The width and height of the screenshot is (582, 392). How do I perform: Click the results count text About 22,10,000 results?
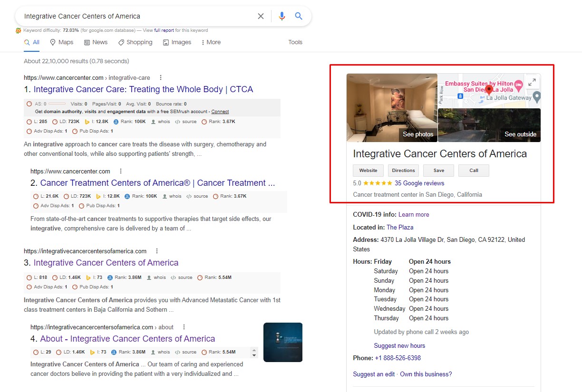click(x=77, y=61)
